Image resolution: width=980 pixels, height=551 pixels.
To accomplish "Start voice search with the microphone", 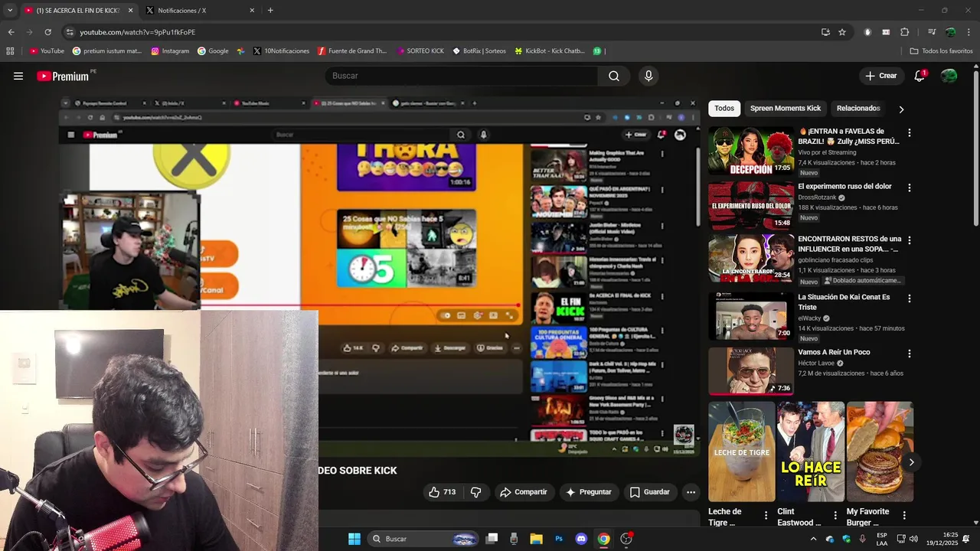I will 648,76.
